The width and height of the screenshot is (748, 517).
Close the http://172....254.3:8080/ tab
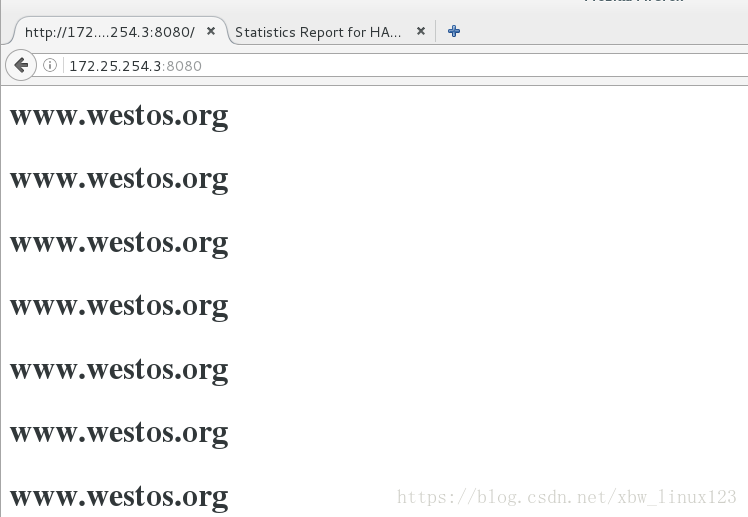pyautogui.click(x=210, y=31)
